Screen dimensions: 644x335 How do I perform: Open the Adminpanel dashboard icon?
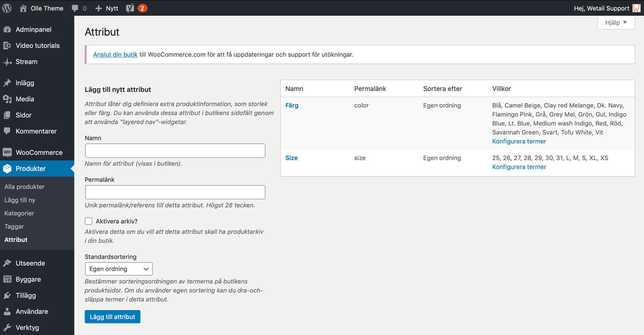pyautogui.click(x=7, y=30)
